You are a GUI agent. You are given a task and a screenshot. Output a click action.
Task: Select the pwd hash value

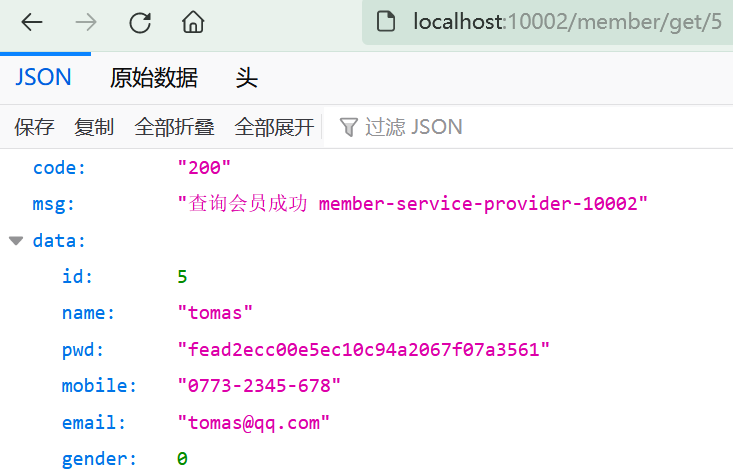click(364, 350)
